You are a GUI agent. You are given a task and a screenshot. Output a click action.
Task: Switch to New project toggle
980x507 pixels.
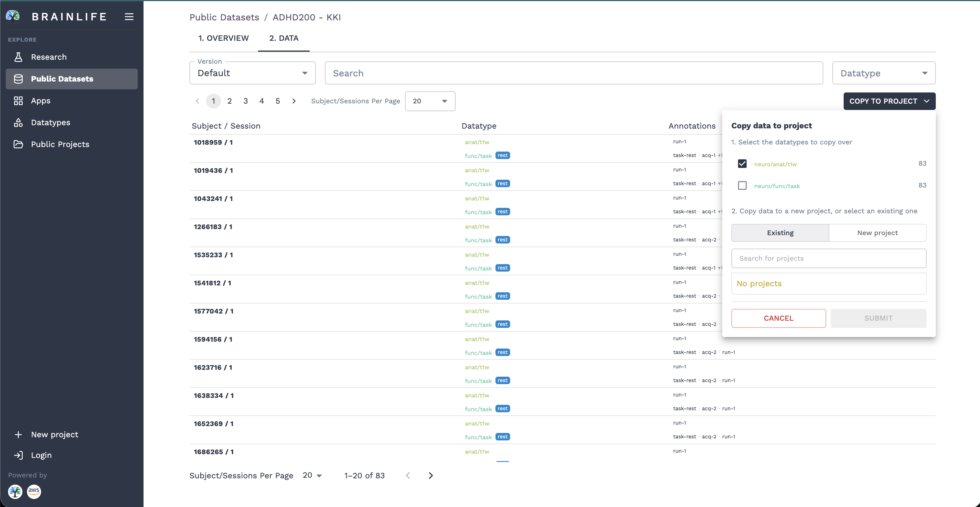[x=877, y=233]
